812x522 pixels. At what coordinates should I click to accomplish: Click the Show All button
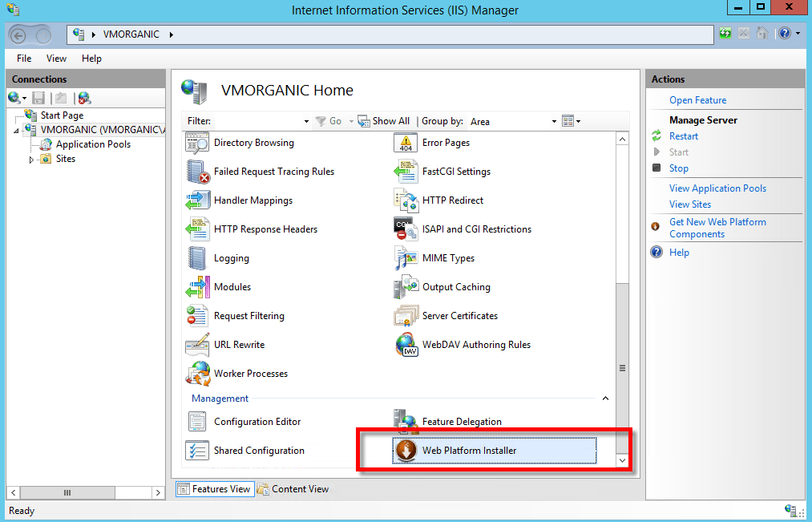coord(384,121)
